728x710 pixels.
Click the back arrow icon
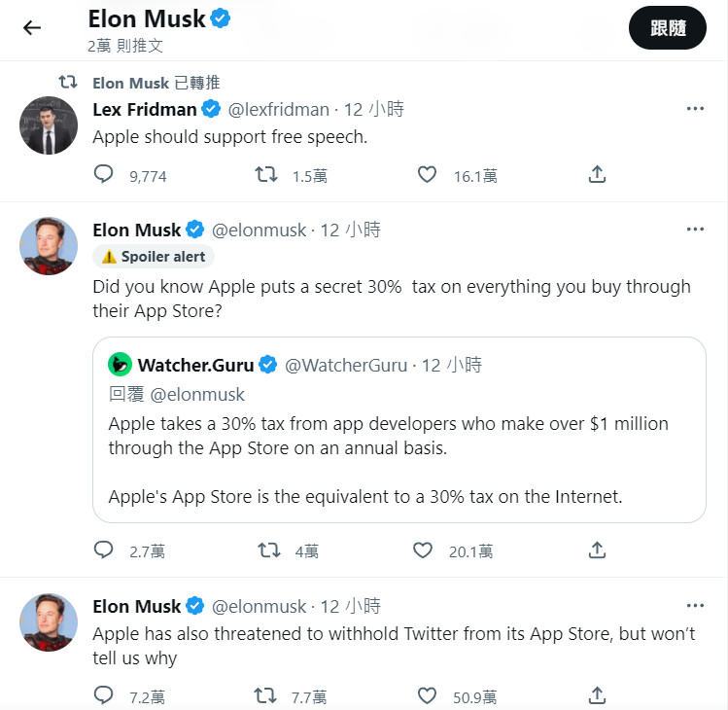[32, 28]
